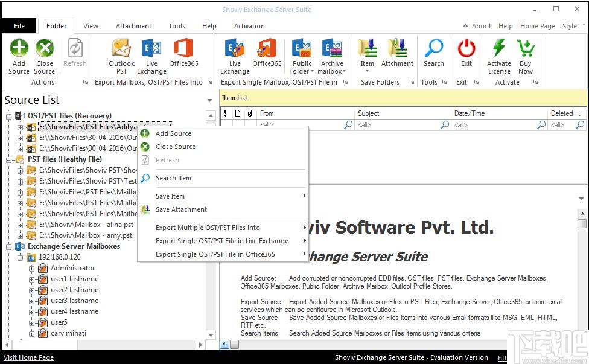
Task: Collapse OST/PST files (Recovery) node
Action: (8, 116)
